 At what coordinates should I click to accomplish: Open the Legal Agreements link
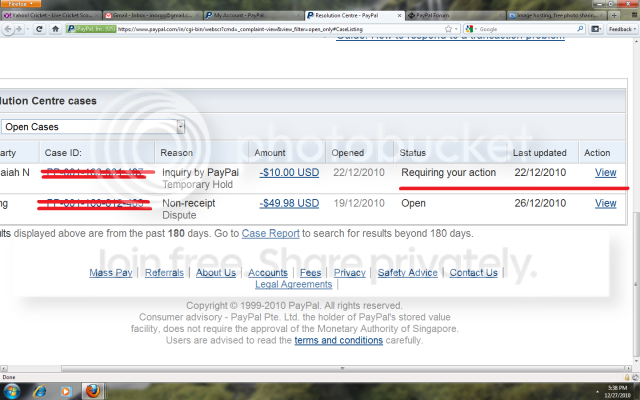click(293, 284)
